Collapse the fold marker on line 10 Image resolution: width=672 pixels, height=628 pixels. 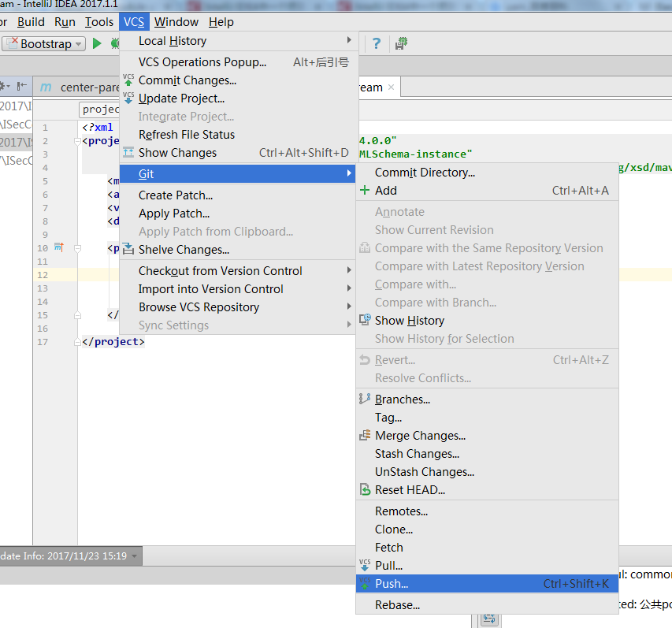pos(77,248)
